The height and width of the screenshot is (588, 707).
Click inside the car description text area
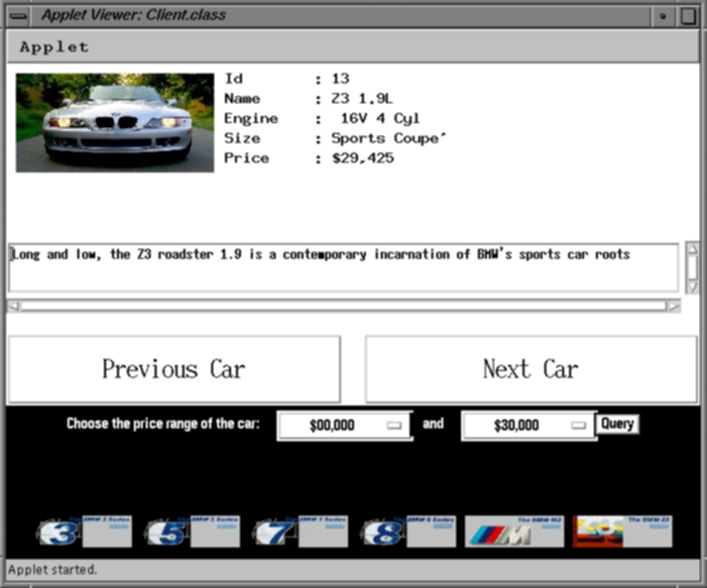point(343,268)
